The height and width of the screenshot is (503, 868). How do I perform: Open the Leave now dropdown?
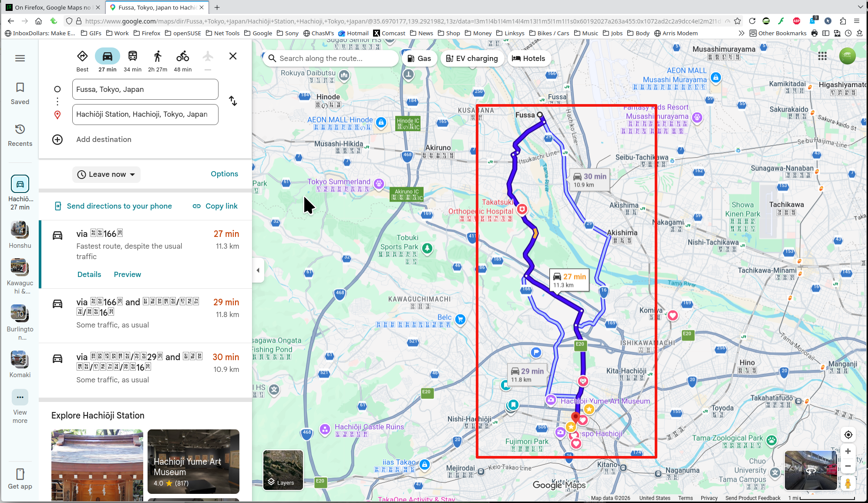point(107,174)
